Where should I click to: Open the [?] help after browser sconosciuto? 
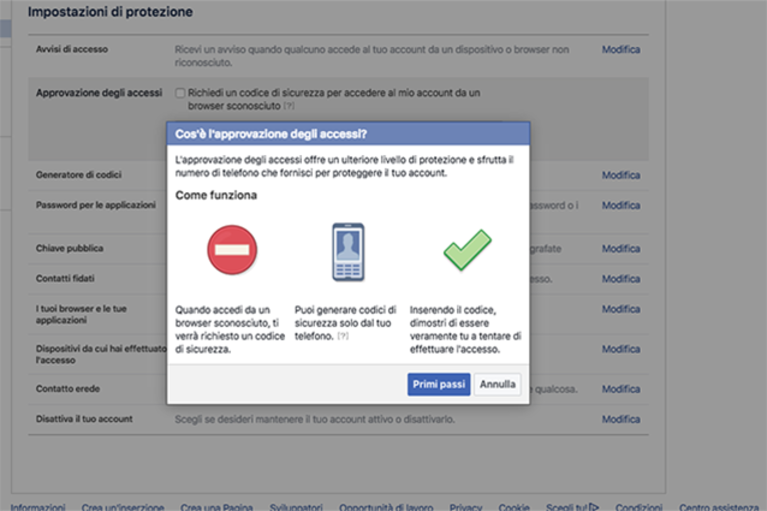pyautogui.click(x=289, y=106)
